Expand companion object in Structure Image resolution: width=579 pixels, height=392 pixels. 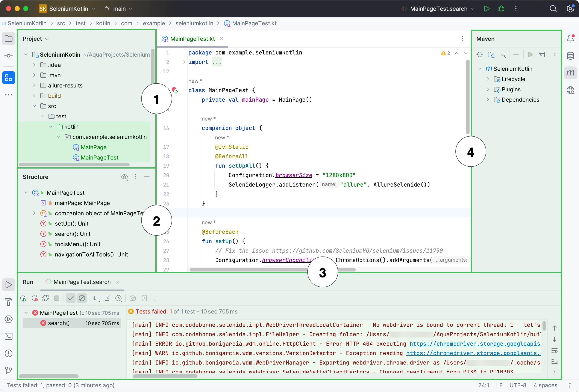tap(34, 213)
